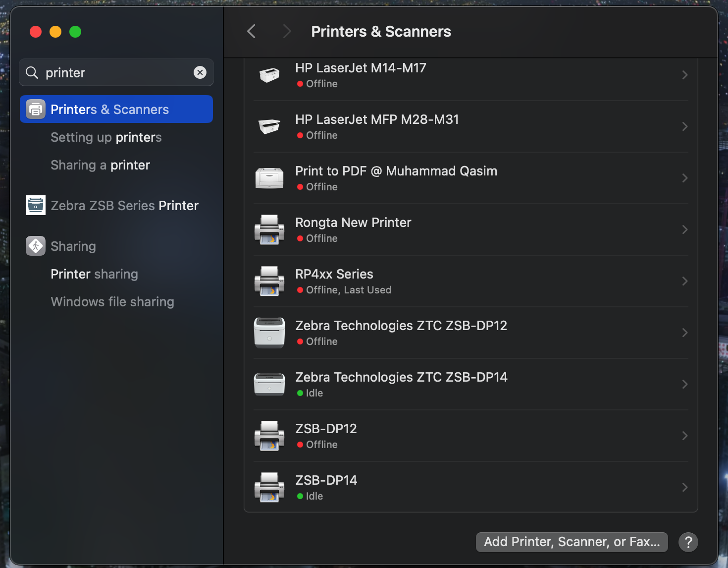This screenshot has width=728, height=568.
Task: Click Offline status under ZSB-DP12
Action: tap(322, 445)
